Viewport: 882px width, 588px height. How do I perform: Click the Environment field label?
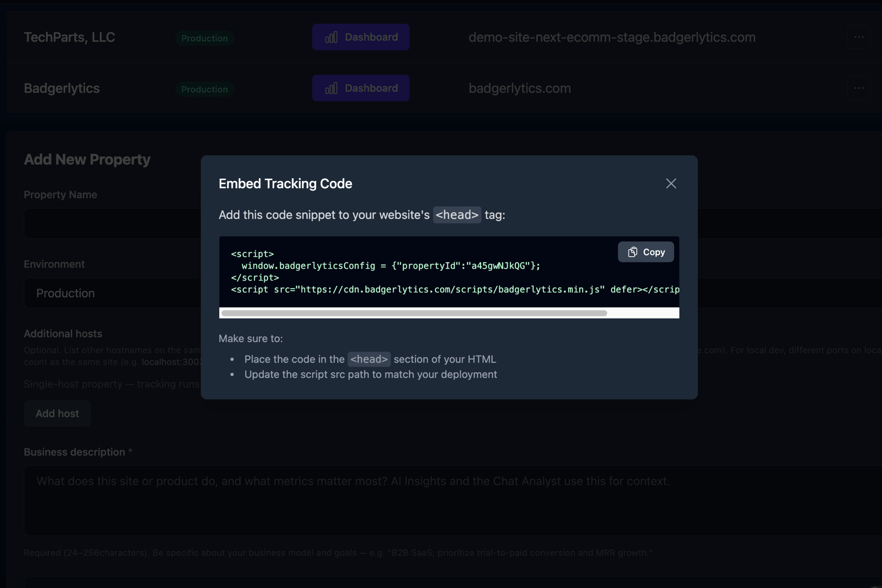coord(54,264)
